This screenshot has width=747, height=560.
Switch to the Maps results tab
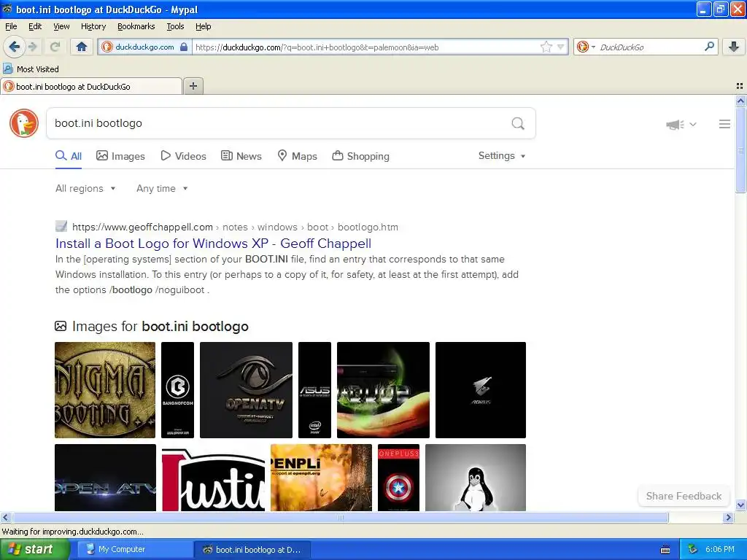[x=298, y=156]
